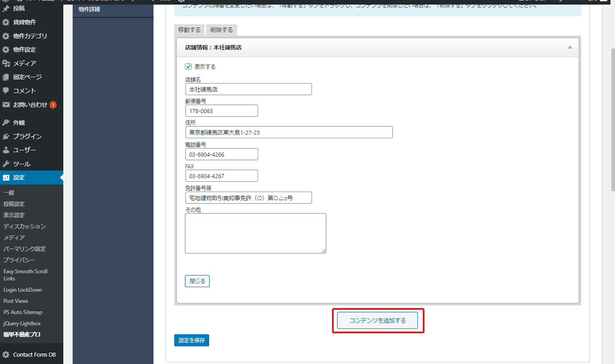This screenshot has height=364, width=615.
Task: Collapse the 店舗情報 panel with arrow
Action: tap(570, 47)
